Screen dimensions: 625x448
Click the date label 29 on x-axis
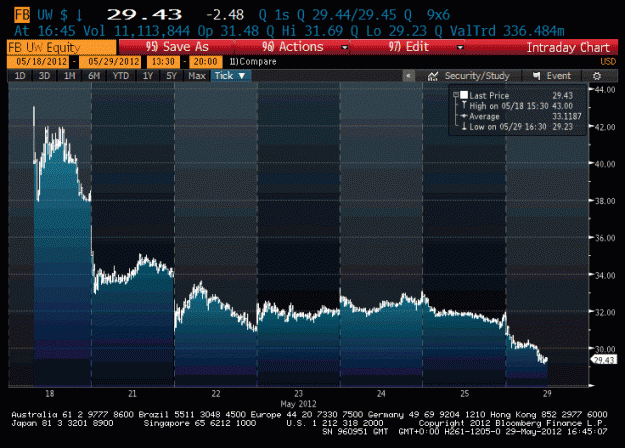click(547, 394)
